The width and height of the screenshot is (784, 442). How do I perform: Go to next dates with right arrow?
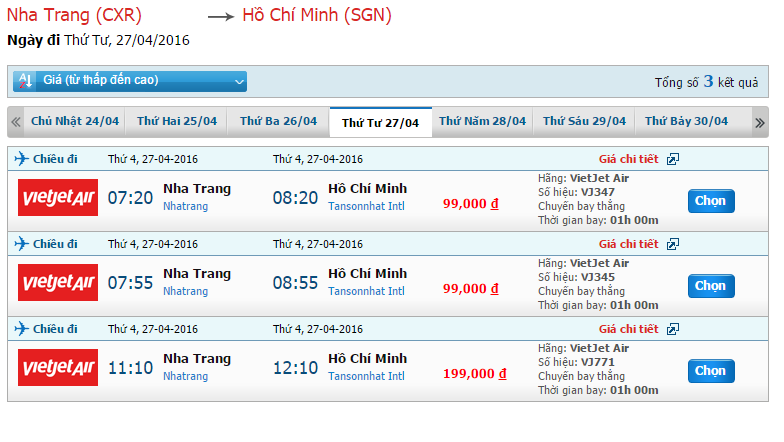point(760,122)
